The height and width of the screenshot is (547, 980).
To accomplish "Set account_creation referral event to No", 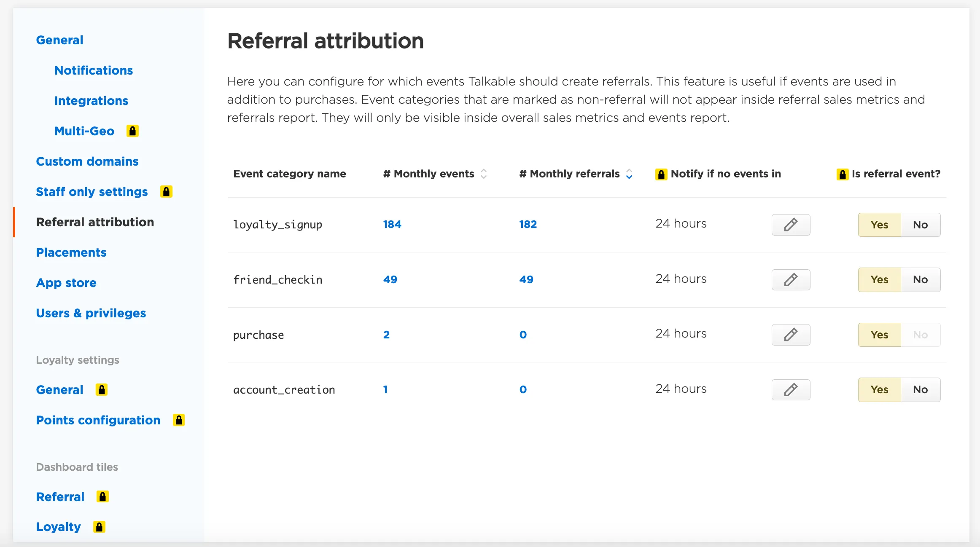I will point(920,390).
